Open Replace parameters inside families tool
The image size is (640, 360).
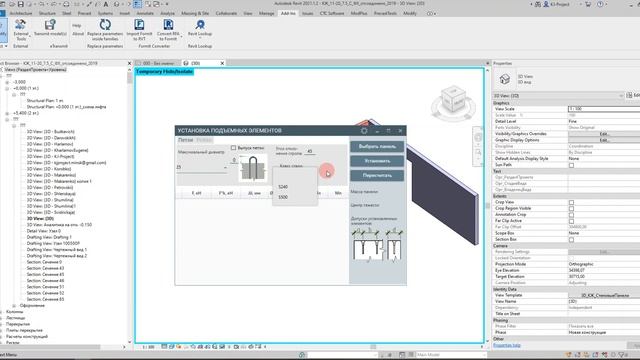pos(105,30)
